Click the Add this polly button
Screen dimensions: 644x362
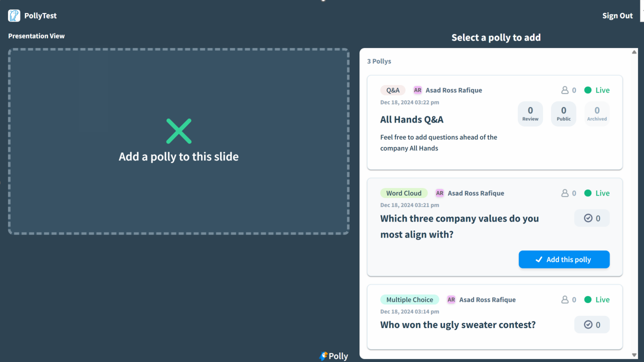point(564,259)
